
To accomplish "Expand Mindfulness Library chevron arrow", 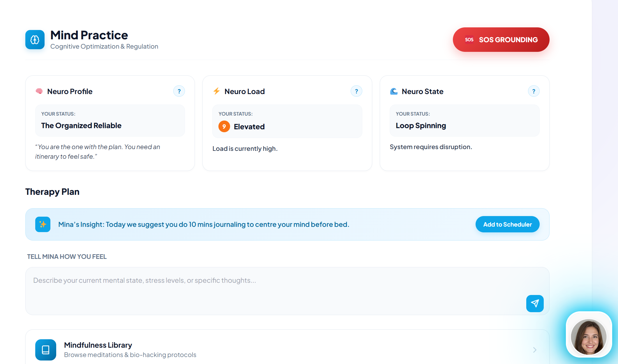I will 534,350.
